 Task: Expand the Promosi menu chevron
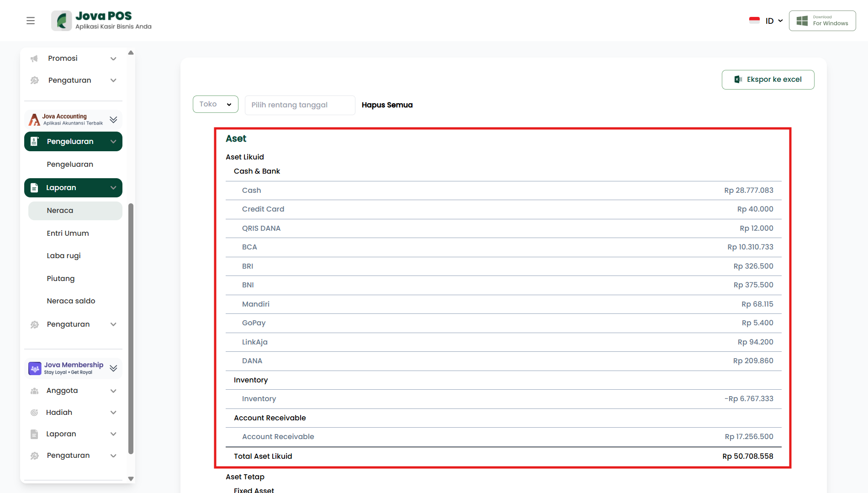113,58
